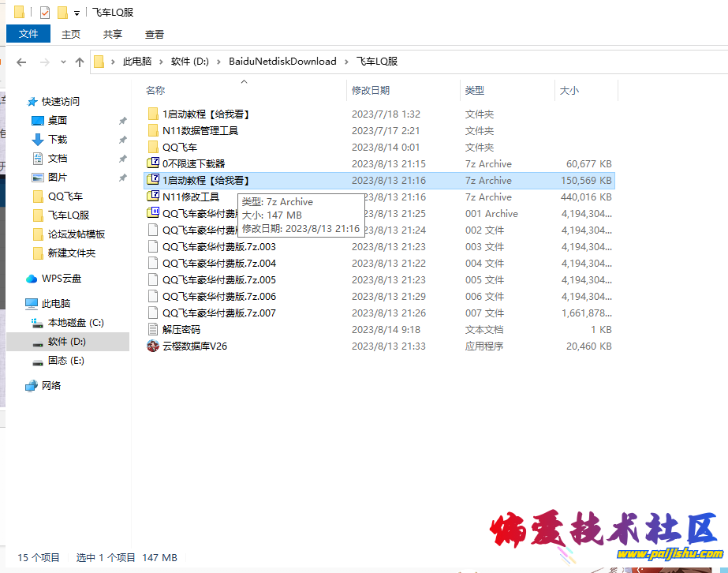Screen dimensions: 728x573
Task: Click 飞车LQ服 in the address breadcrumb
Action: [x=376, y=62]
